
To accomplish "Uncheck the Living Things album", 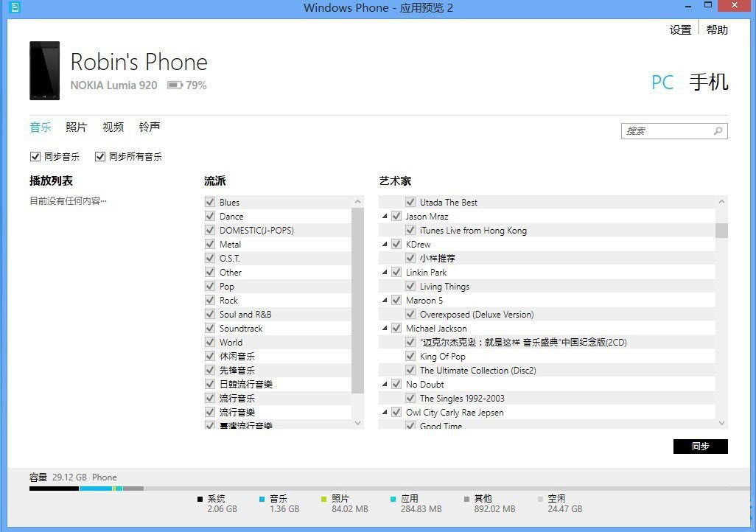I will coord(410,286).
